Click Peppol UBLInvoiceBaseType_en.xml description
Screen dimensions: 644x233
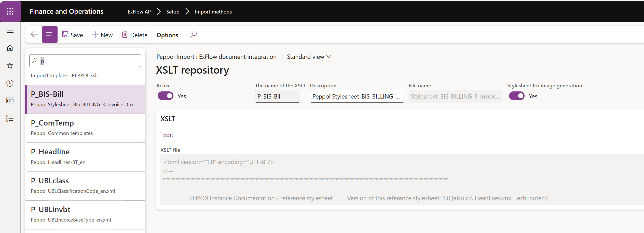point(71,220)
